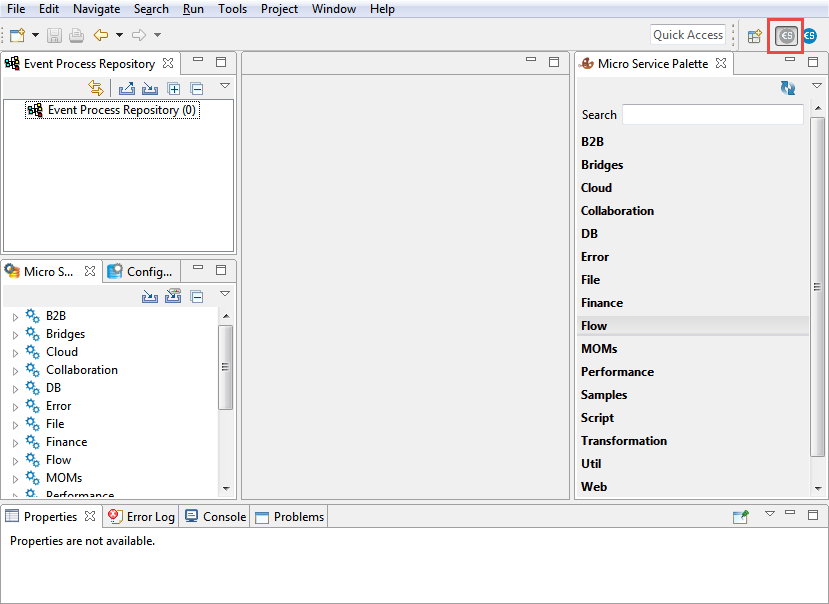Expand the Bridges tree node
The height and width of the screenshot is (604, 829).
pos(15,335)
